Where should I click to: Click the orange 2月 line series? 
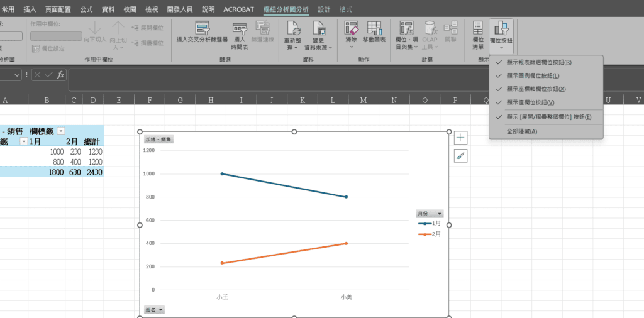point(283,253)
